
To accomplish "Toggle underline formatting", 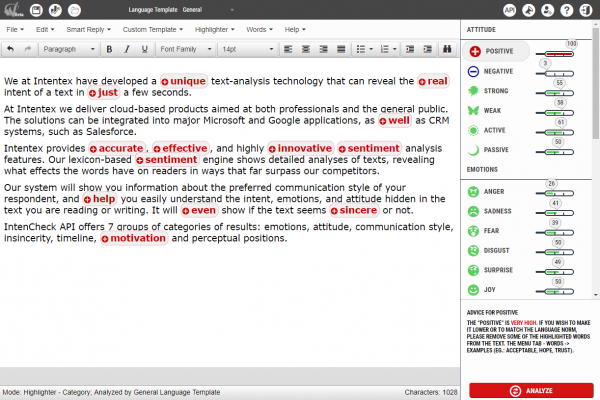I will 144,49.
